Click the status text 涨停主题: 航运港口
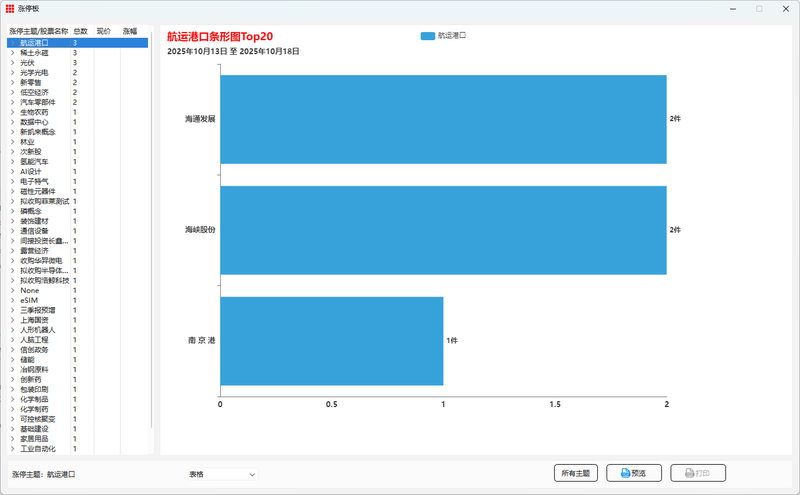800x495 pixels. coord(44,474)
